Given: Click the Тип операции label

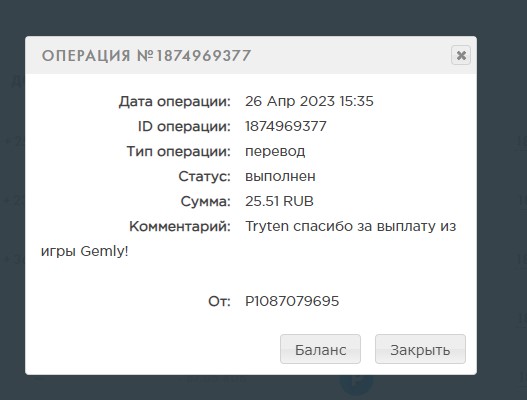Looking at the screenshot, I should 178,152.
